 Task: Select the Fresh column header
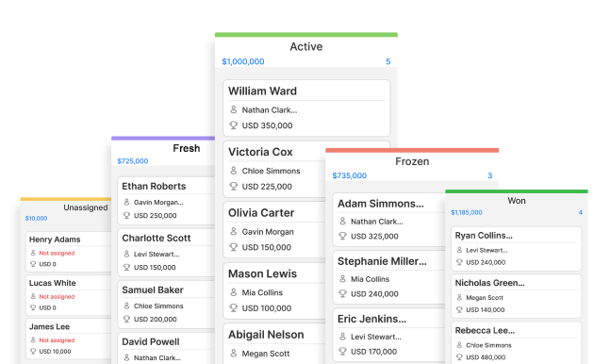[x=187, y=148]
